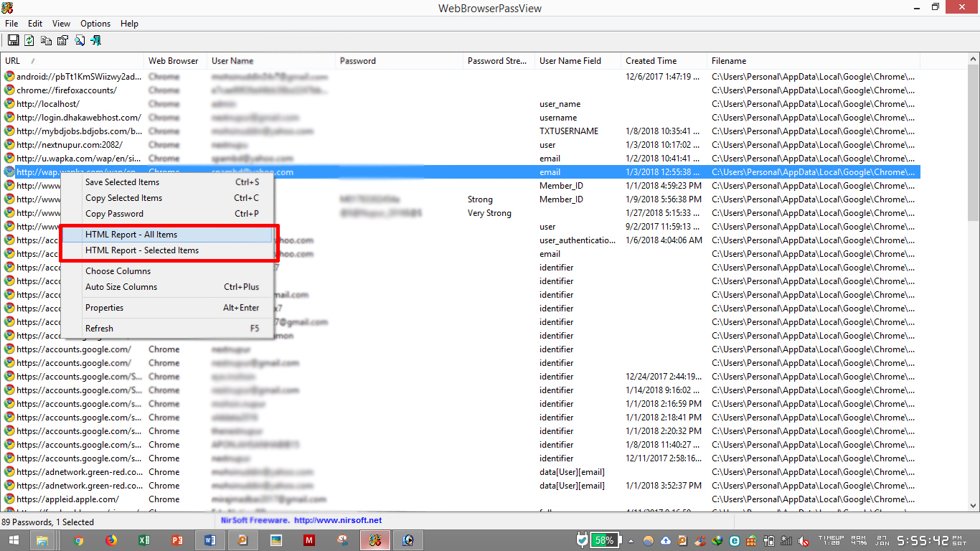Click the Find magnifier toolbar icon
The width and height of the screenshot is (980, 551).
79,40
